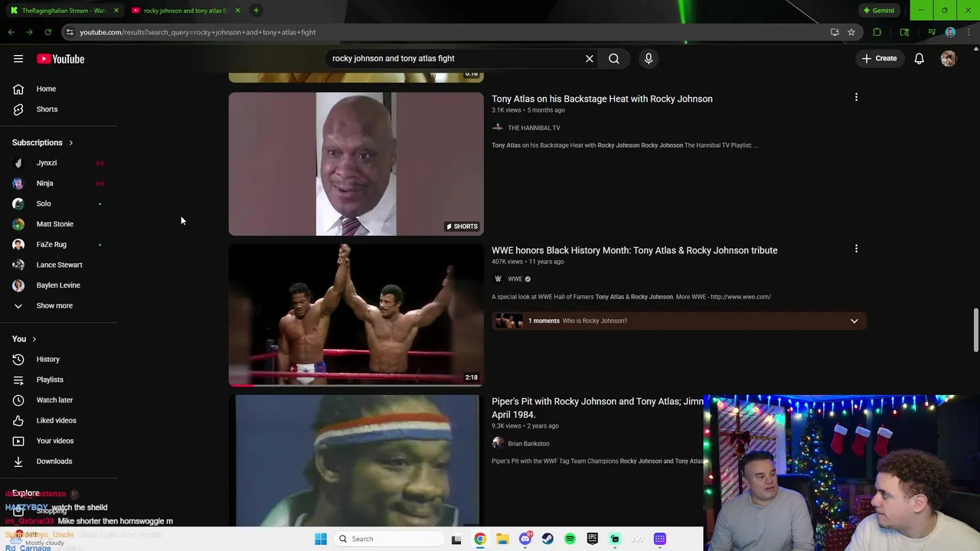Open Baylen Levine channel subscription
The width and height of the screenshot is (980, 551).
[58, 285]
